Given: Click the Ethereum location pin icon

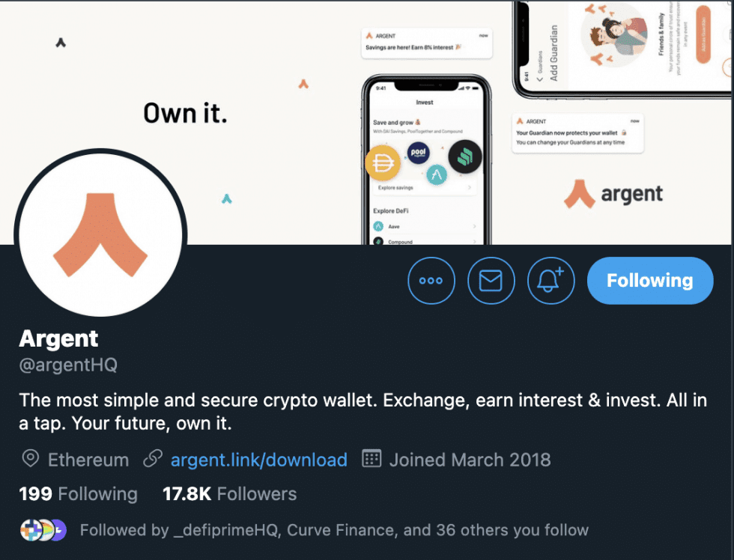Looking at the screenshot, I should coord(30,459).
